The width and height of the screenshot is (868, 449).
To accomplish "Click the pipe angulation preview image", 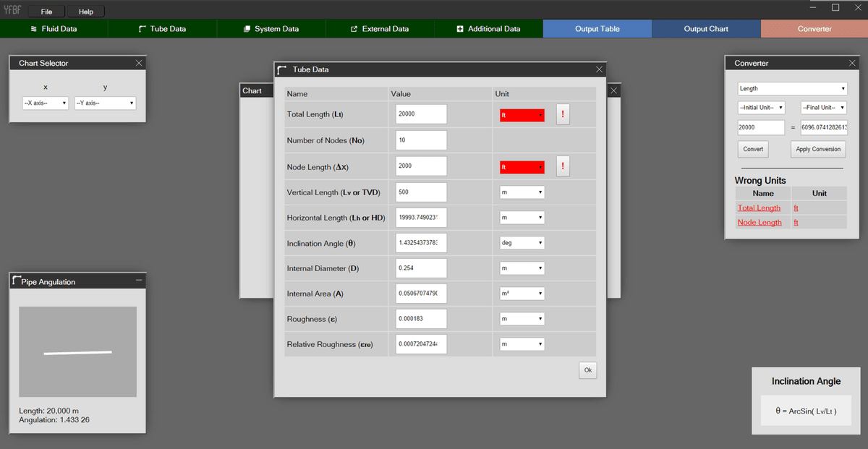I will 77,352.
